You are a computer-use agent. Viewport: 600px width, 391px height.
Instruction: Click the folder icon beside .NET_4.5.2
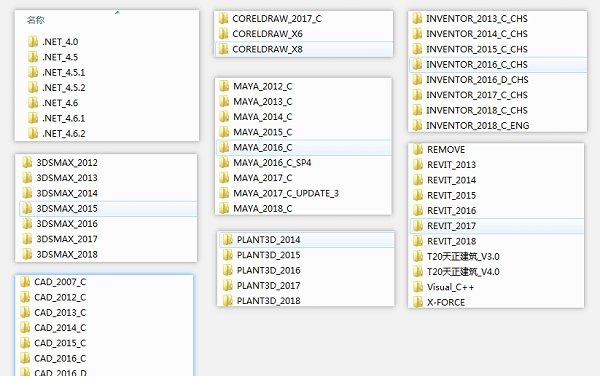coord(33,87)
